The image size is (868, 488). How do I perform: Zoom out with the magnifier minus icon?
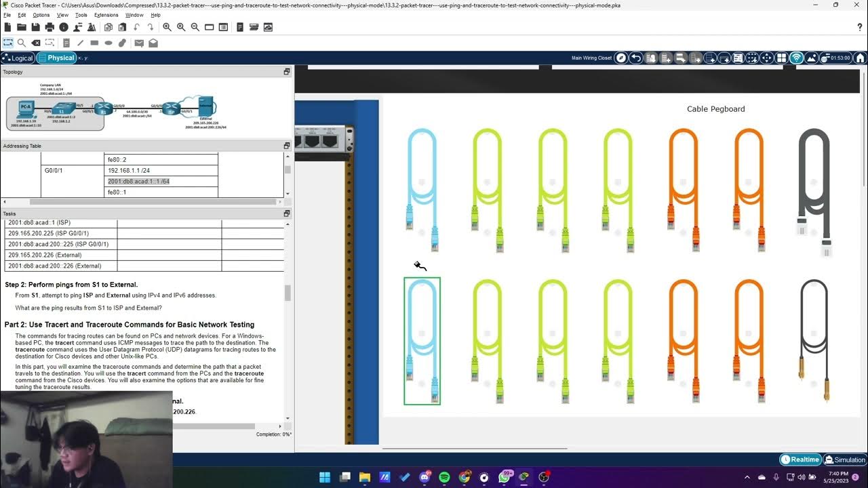coord(195,27)
